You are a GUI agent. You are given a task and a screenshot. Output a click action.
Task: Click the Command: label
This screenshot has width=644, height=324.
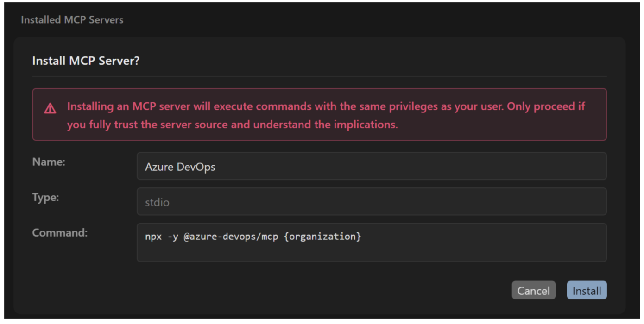(60, 233)
